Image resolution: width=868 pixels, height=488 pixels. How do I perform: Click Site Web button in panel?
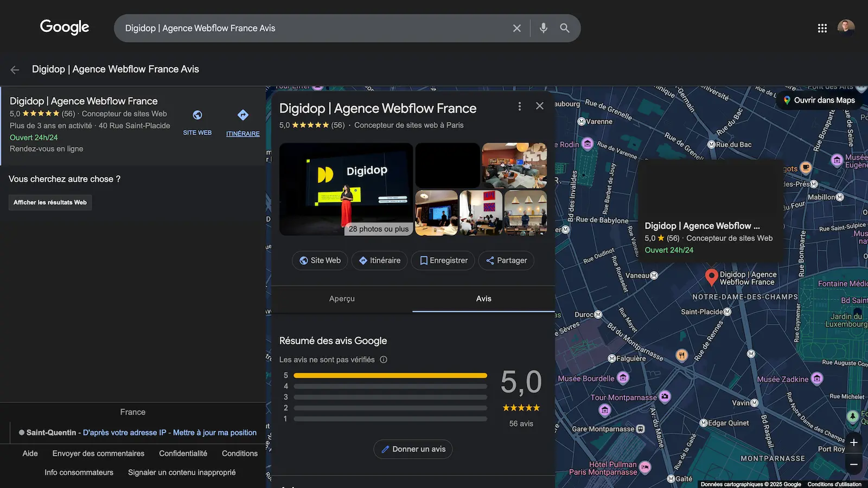click(x=320, y=260)
